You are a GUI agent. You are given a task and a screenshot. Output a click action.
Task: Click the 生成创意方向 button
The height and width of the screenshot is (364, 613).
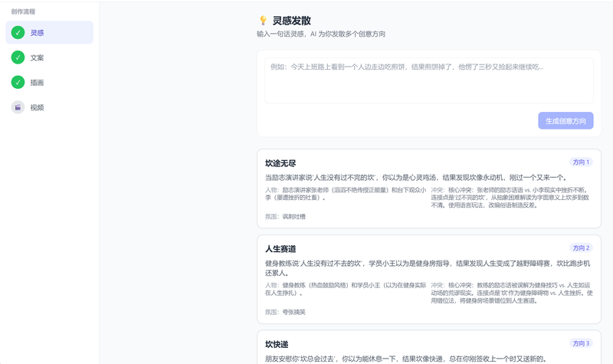pos(565,121)
